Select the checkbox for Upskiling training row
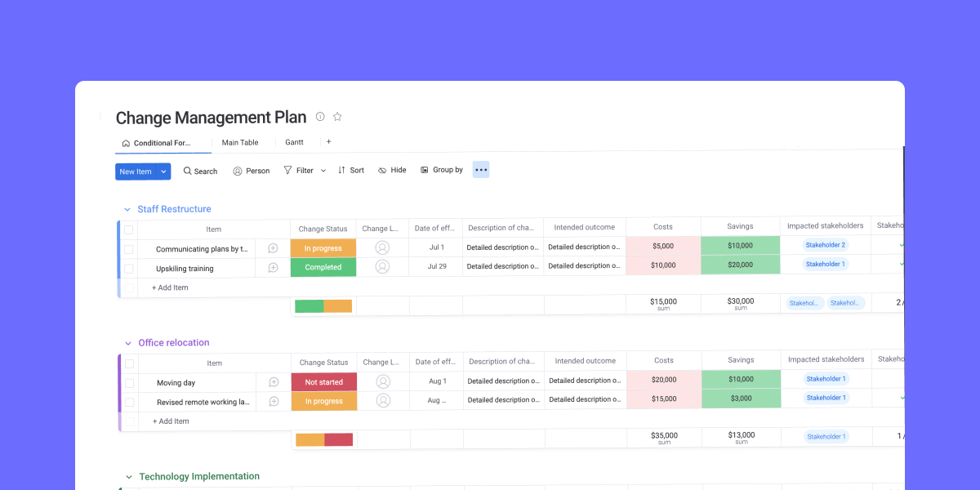Image resolution: width=980 pixels, height=490 pixels. [x=128, y=268]
